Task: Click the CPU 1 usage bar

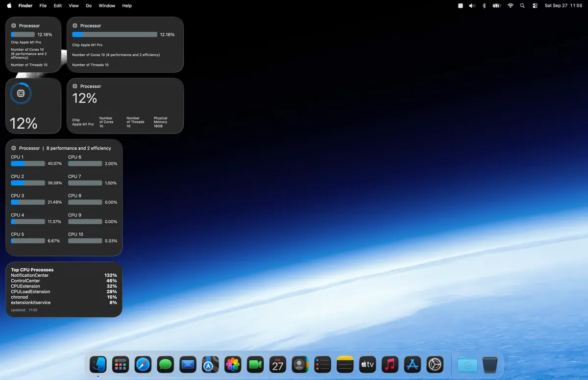Action: click(28, 164)
